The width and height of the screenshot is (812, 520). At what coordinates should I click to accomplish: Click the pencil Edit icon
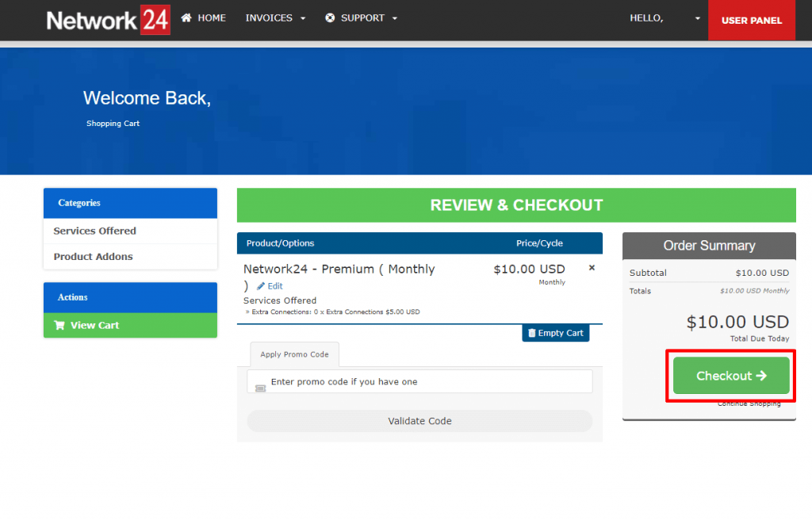(260, 286)
